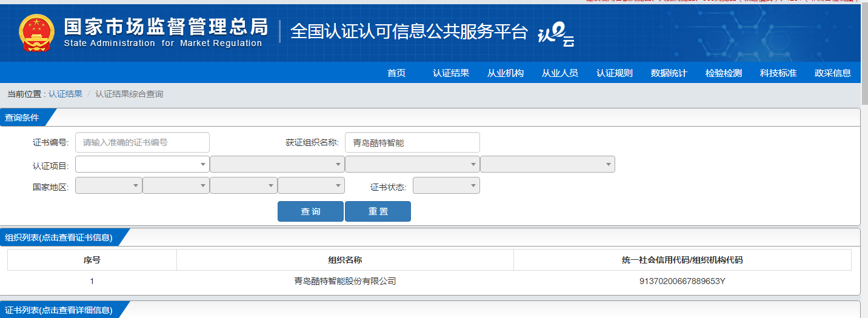
Task: Click credit code 91370200667889653Y
Action: point(683,281)
